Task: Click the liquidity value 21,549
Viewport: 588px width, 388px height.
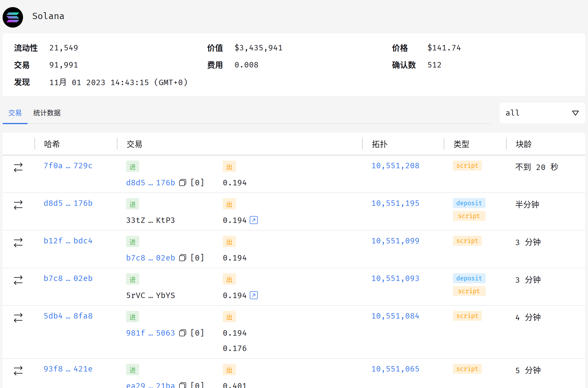Action: (x=64, y=48)
